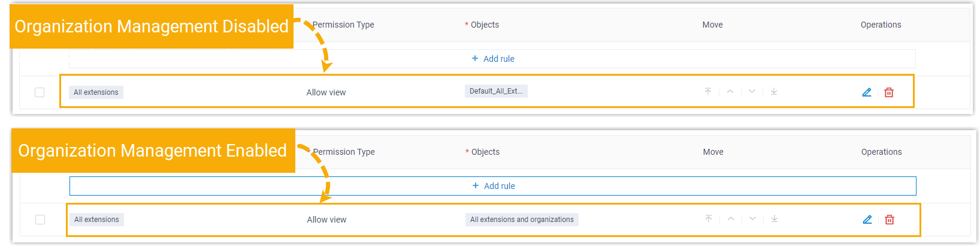Move the Default_All_Ext... rule to the top

pyautogui.click(x=708, y=92)
